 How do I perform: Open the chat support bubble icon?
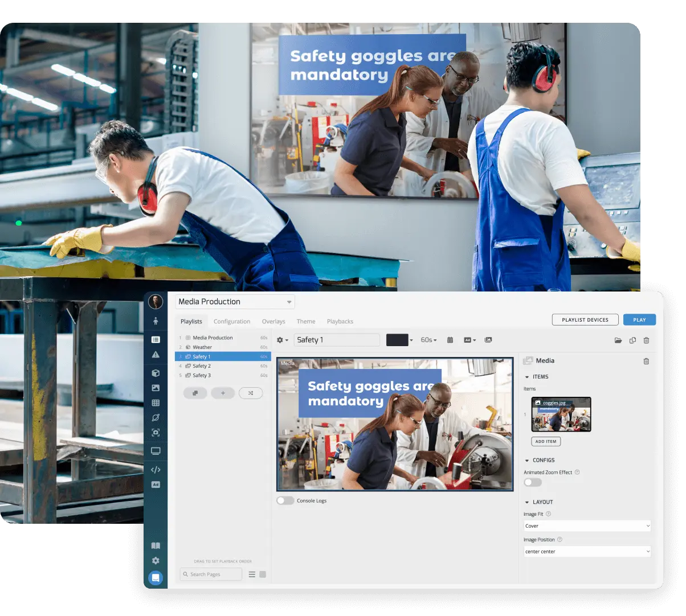tap(156, 578)
